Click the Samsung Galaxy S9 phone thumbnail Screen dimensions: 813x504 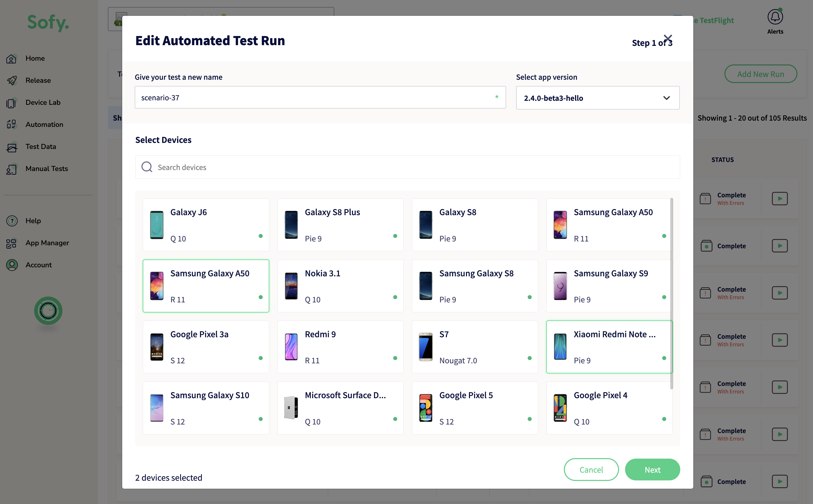560,286
